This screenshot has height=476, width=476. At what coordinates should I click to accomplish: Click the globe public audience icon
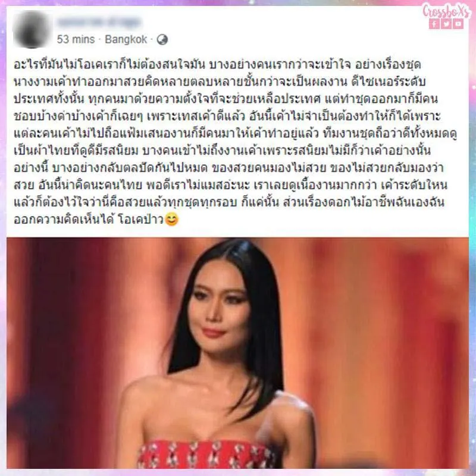click(x=162, y=39)
